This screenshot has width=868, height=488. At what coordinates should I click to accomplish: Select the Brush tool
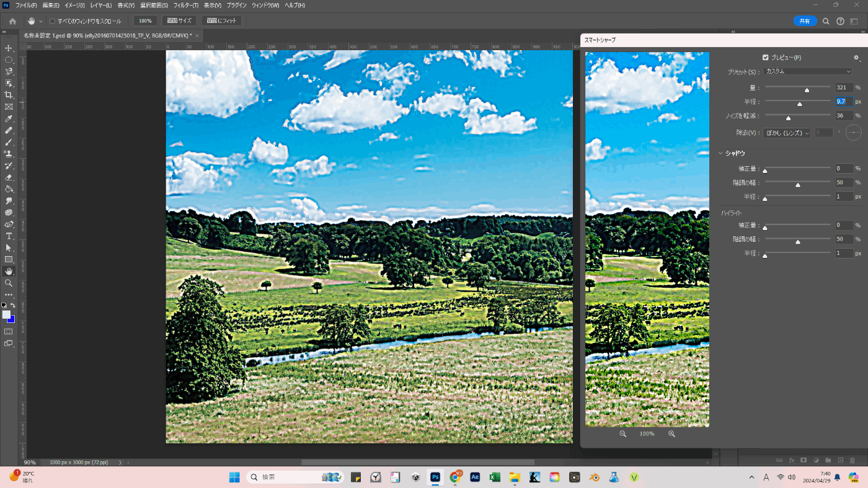pyautogui.click(x=9, y=142)
